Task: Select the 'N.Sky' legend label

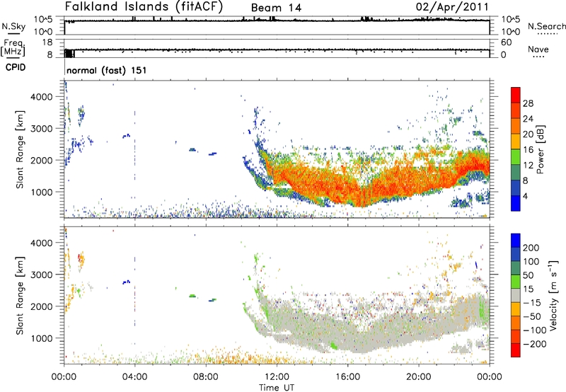Action: [13, 26]
